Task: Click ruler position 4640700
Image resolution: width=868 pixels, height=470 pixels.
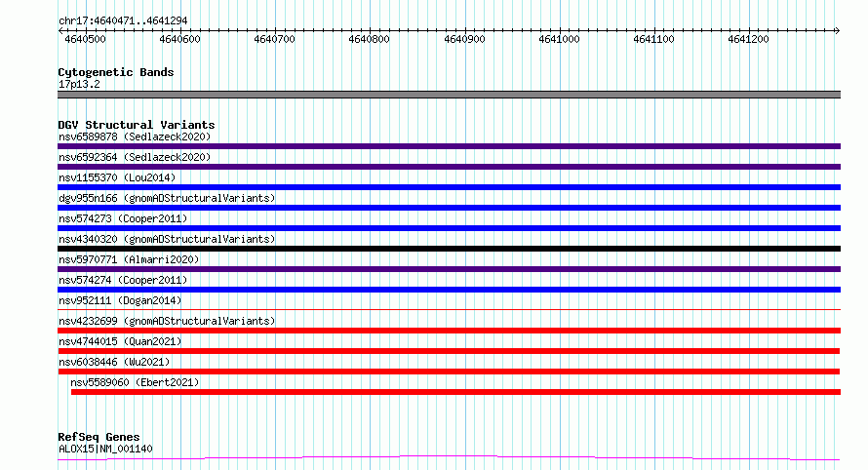Action: click(x=274, y=39)
